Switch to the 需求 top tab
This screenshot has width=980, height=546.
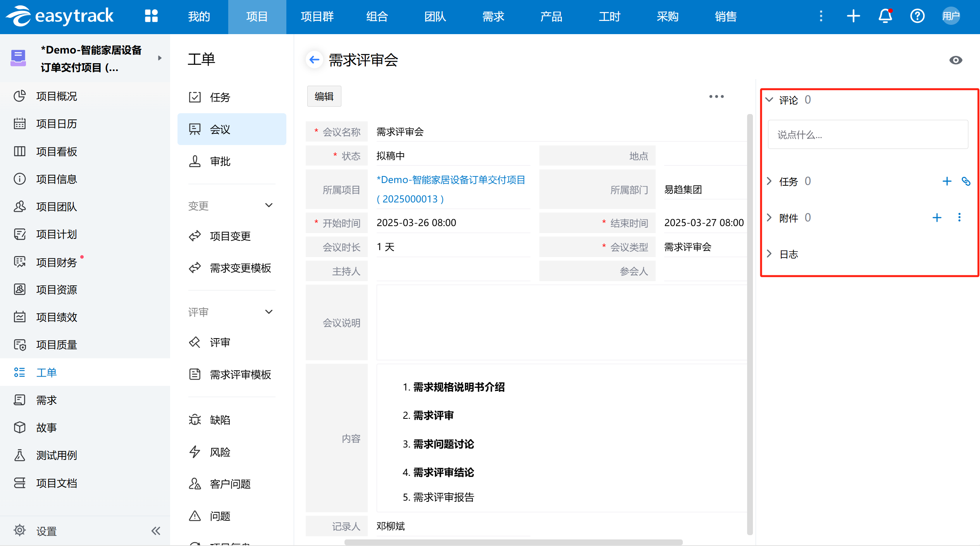pos(493,16)
